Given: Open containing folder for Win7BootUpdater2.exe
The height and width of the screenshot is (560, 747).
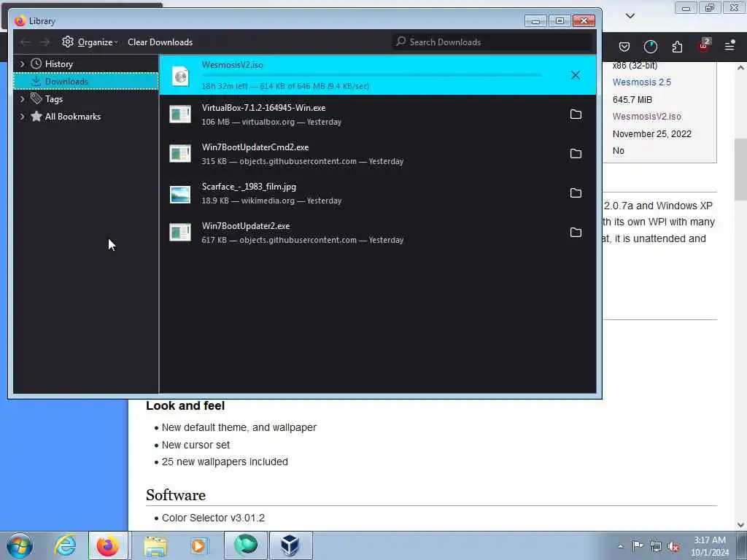Looking at the screenshot, I should pyautogui.click(x=576, y=233).
